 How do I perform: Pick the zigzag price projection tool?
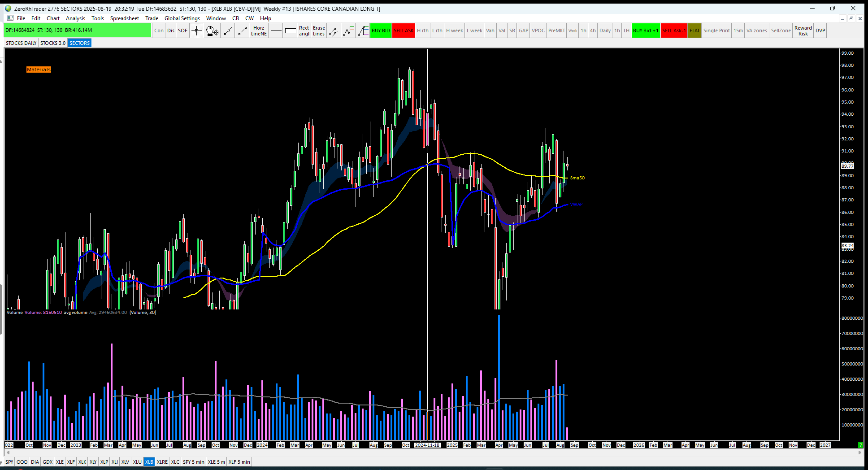click(x=348, y=30)
